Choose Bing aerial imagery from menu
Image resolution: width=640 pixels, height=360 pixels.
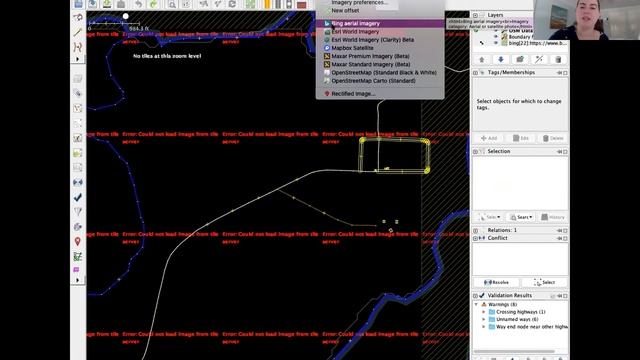point(380,24)
